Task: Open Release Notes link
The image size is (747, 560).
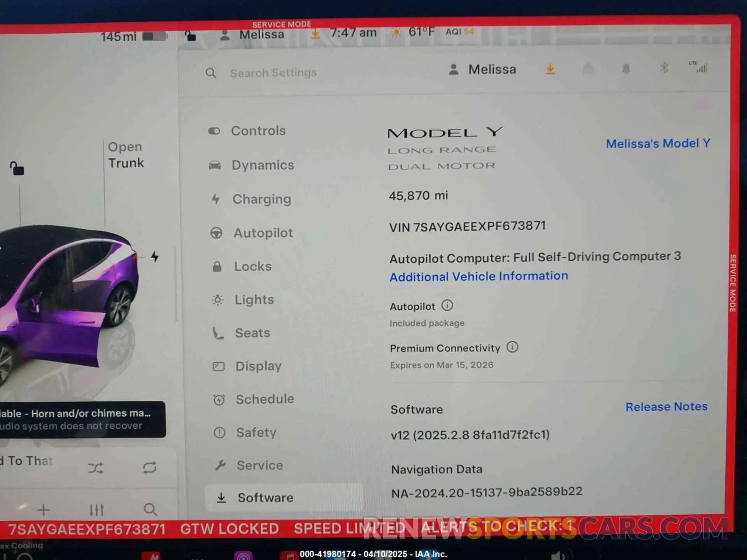Action: pos(666,407)
